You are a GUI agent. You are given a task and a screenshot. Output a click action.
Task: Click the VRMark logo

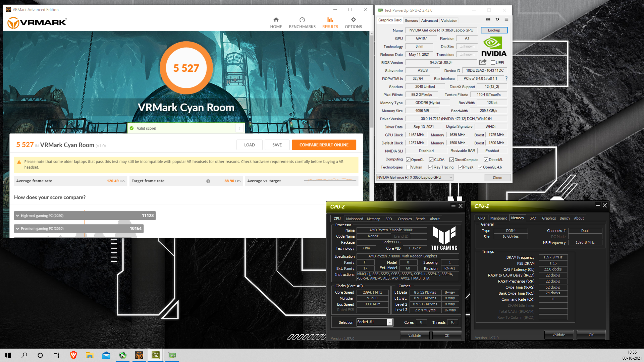[x=37, y=22]
